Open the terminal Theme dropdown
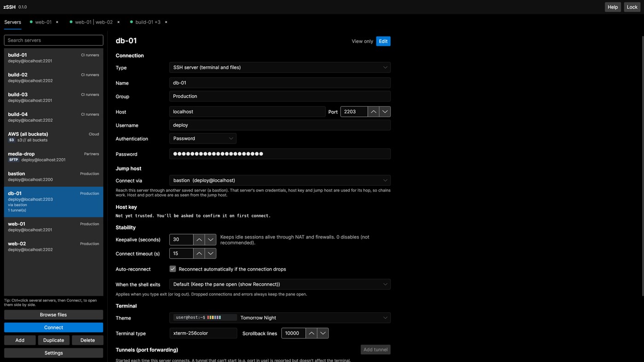 (x=280, y=318)
